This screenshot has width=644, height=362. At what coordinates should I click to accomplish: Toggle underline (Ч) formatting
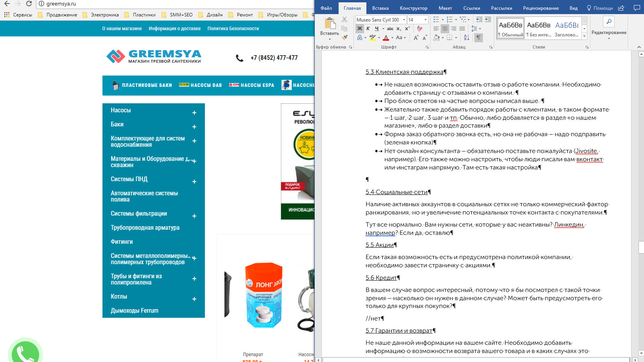377,29
